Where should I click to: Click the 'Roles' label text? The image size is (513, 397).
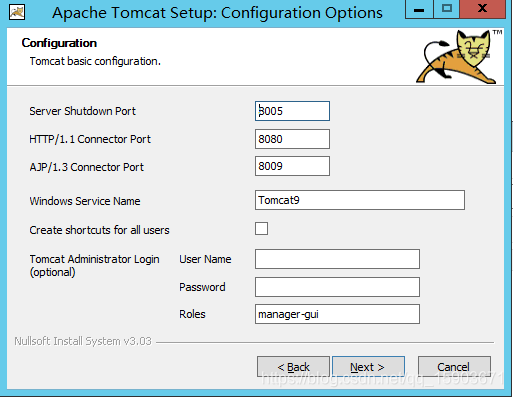(192, 314)
